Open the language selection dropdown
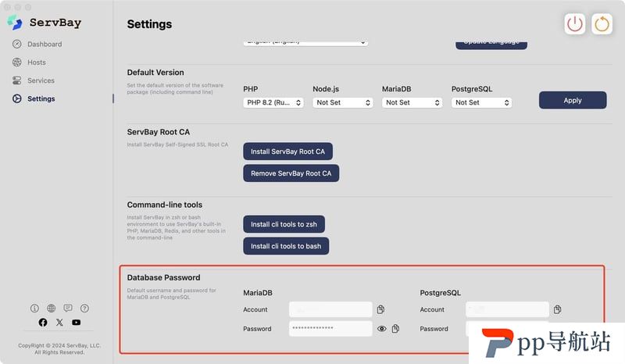The height and width of the screenshot is (364, 625). point(305,43)
